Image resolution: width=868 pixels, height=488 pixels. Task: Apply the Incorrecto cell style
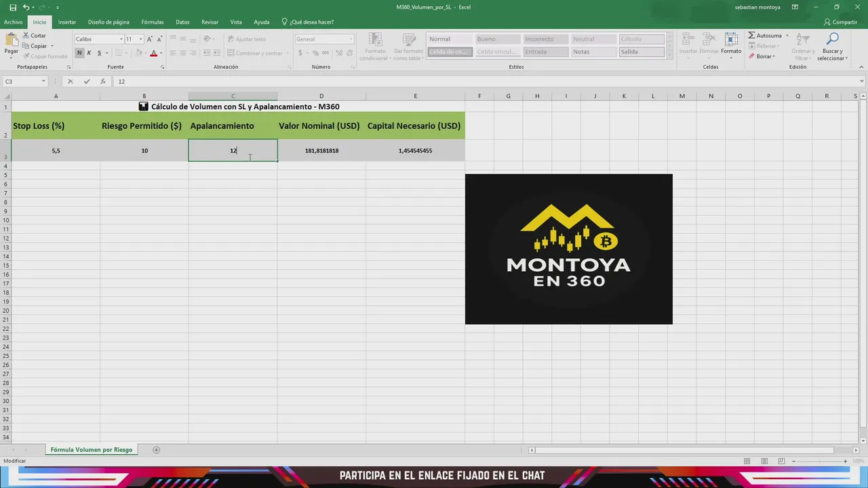(x=545, y=39)
